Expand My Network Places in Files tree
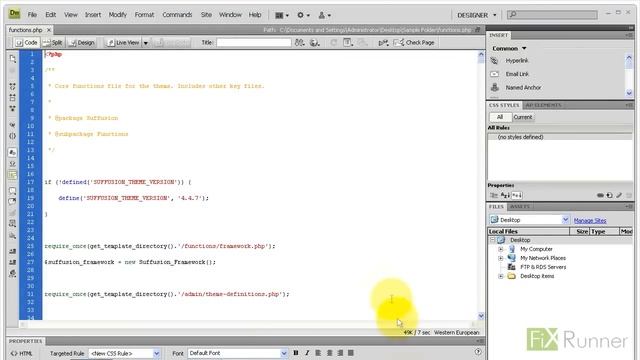 pos(500,258)
